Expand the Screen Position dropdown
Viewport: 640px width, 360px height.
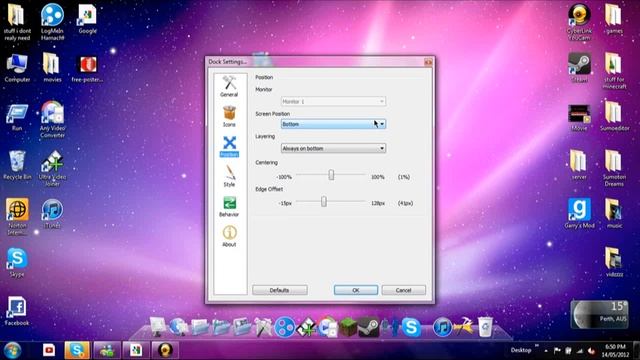(x=333, y=124)
